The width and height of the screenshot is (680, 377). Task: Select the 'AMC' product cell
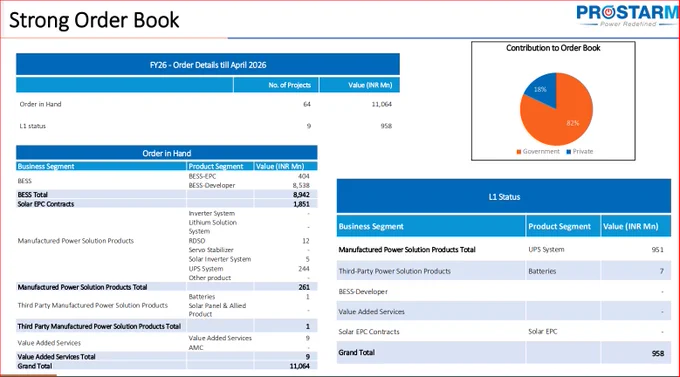tap(196, 347)
